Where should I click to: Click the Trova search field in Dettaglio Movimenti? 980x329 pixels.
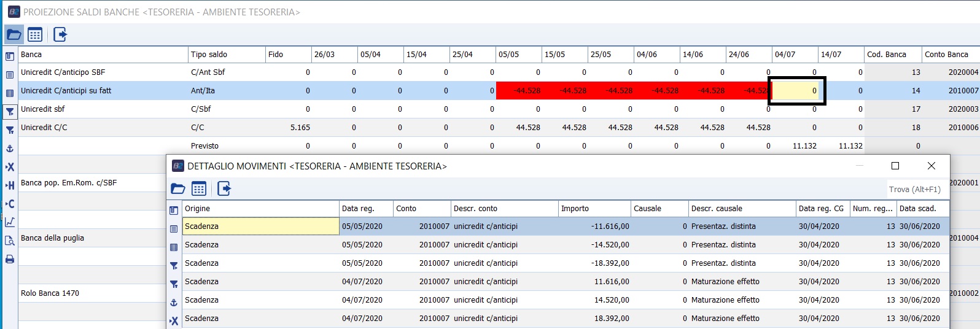(915, 190)
